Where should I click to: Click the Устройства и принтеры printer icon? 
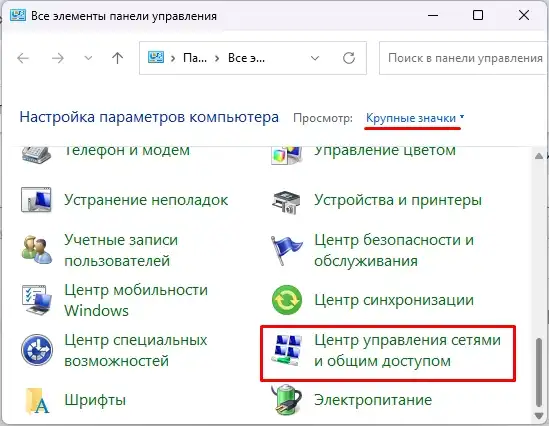pos(286,202)
